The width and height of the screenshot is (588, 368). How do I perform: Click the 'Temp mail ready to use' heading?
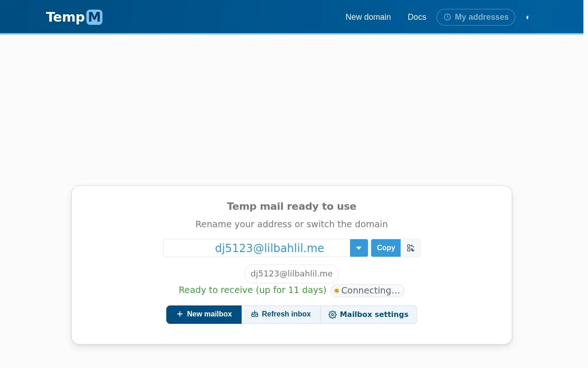[x=292, y=207]
